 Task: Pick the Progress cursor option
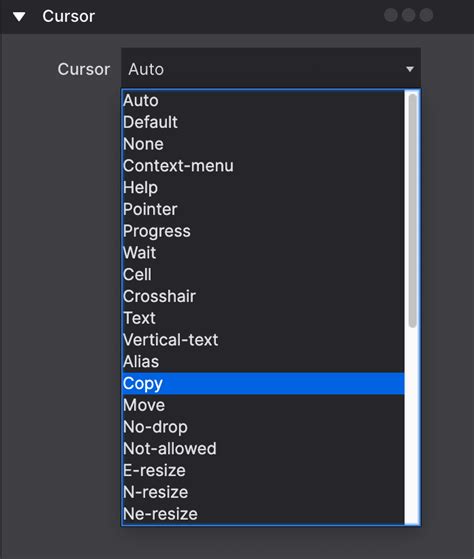(263, 231)
